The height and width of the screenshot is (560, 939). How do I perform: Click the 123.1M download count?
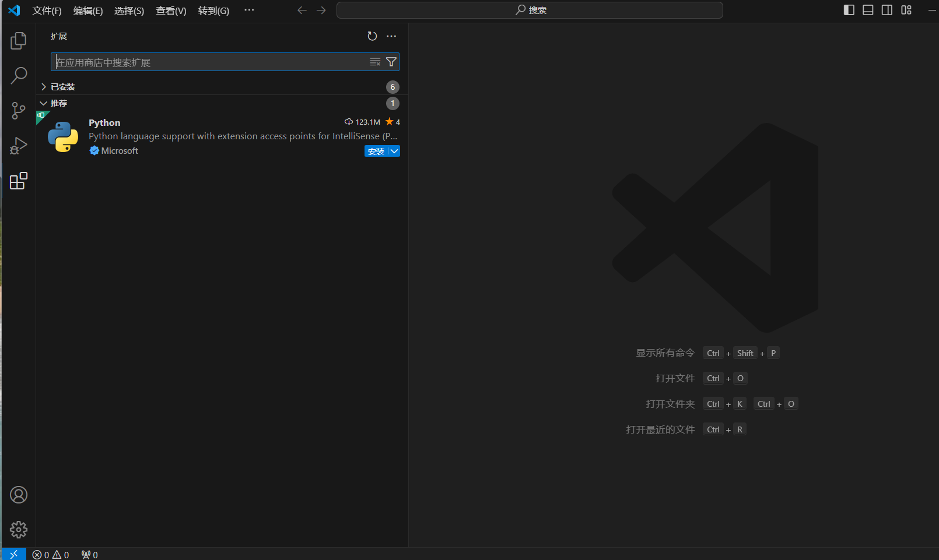point(363,122)
